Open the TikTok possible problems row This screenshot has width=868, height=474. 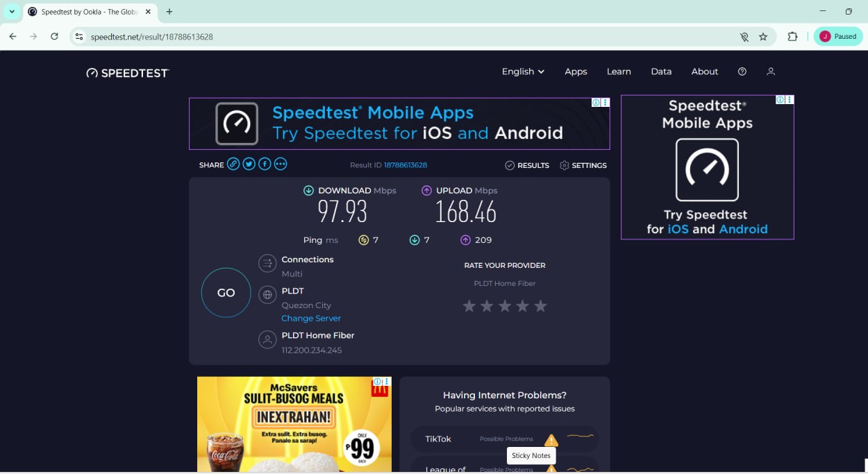pos(505,439)
